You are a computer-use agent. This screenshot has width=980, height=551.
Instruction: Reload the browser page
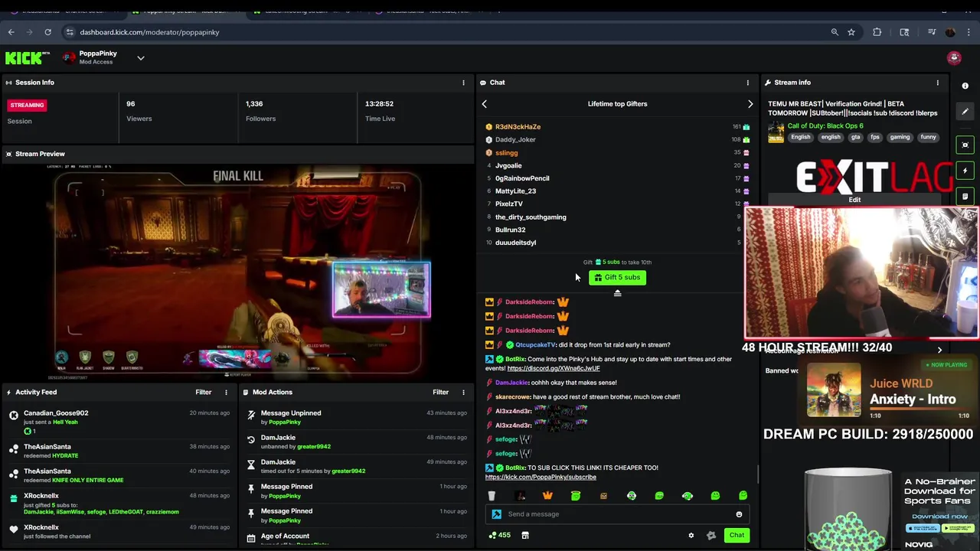click(47, 32)
